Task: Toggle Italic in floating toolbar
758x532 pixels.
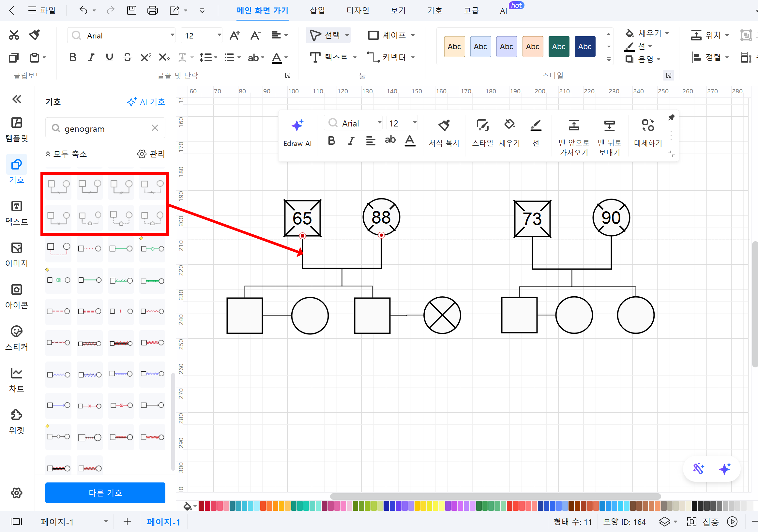Action: 351,141
